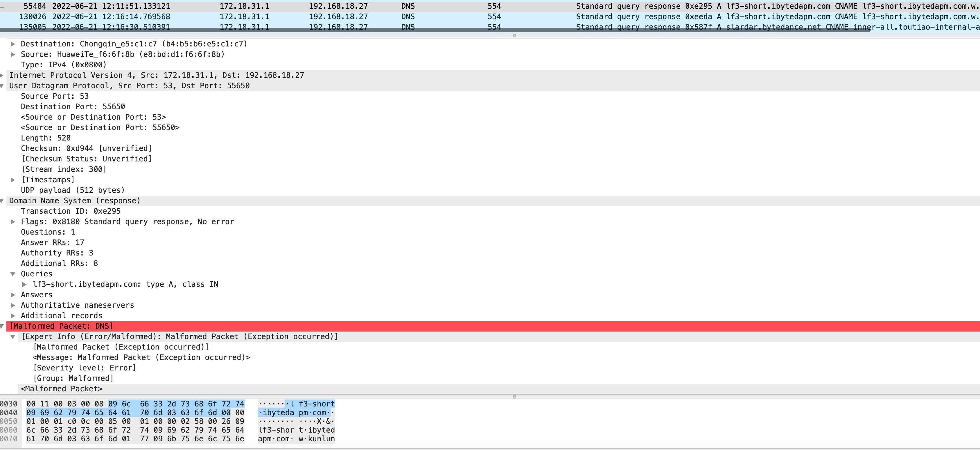The width and height of the screenshot is (980, 450).
Task: Expand the Additional records section
Action: pos(13,316)
